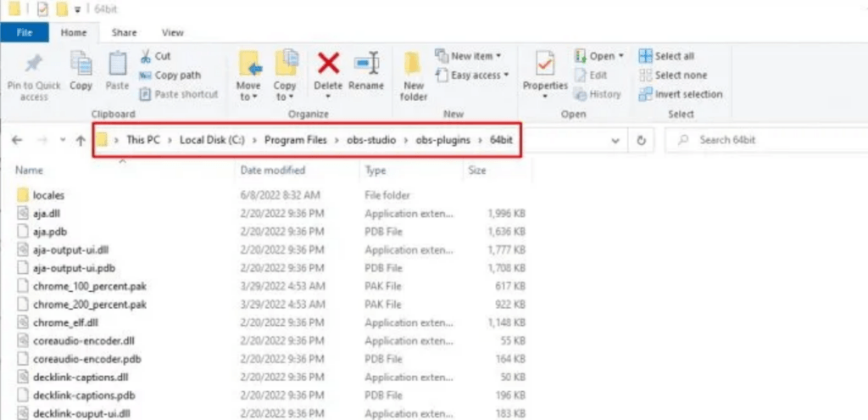The image size is (868, 420).
Task: Click the Search 64bit field
Action: pyautogui.click(x=766, y=140)
